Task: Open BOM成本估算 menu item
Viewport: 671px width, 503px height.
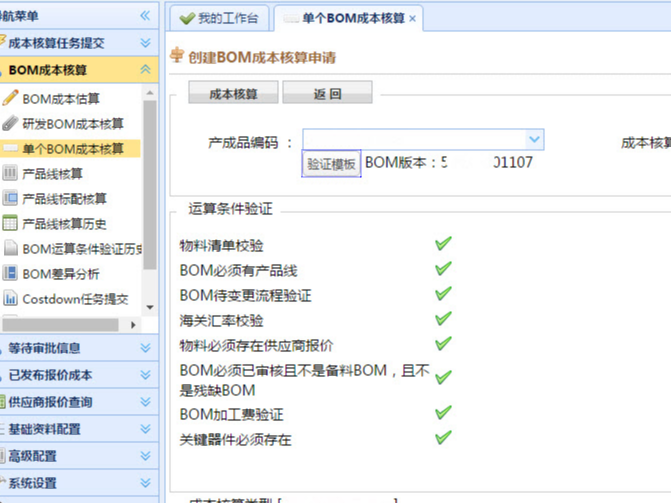Action: 61,99
